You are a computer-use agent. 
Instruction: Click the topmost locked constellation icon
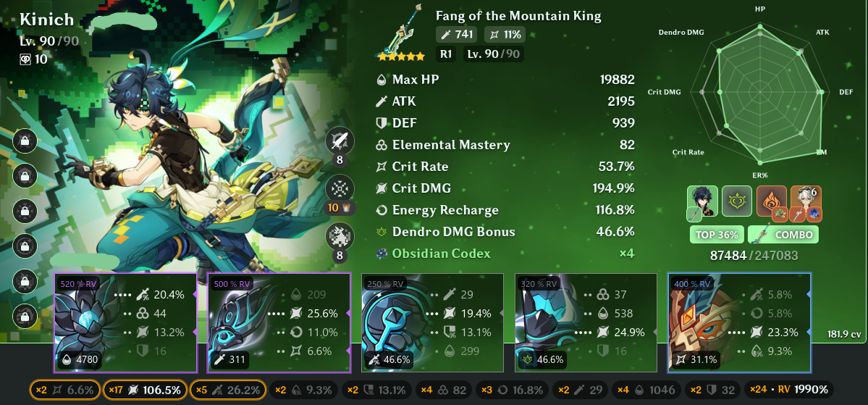click(25, 141)
